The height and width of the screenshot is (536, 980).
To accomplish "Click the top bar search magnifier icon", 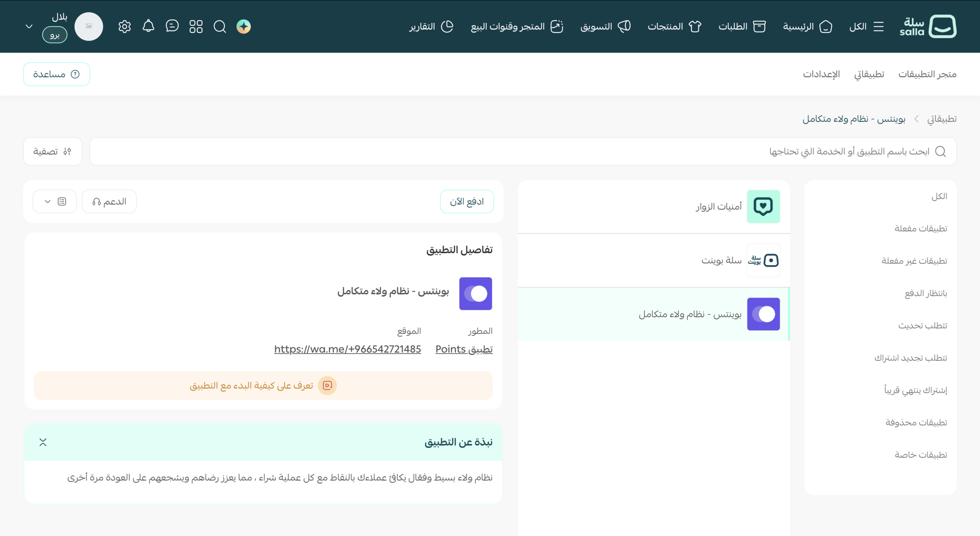I will pyautogui.click(x=219, y=26).
